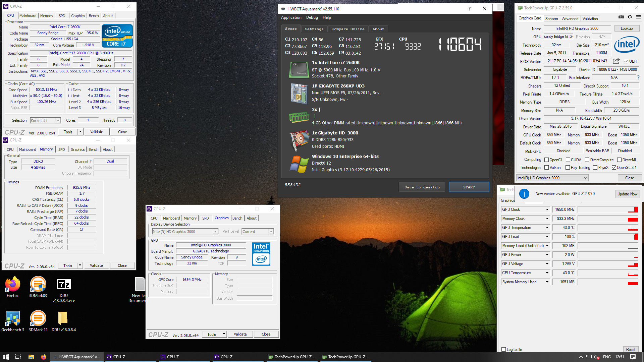Toggle Vulkan checkbox in GPU-Z
The width and height of the screenshot is (644, 362).
pyautogui.click(x=546, y=168)
